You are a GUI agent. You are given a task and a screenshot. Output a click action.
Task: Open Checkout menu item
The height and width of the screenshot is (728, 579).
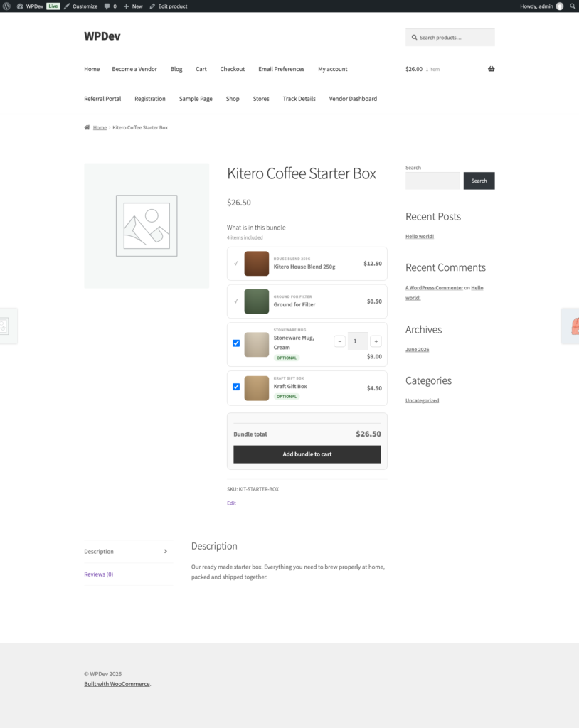233,69
